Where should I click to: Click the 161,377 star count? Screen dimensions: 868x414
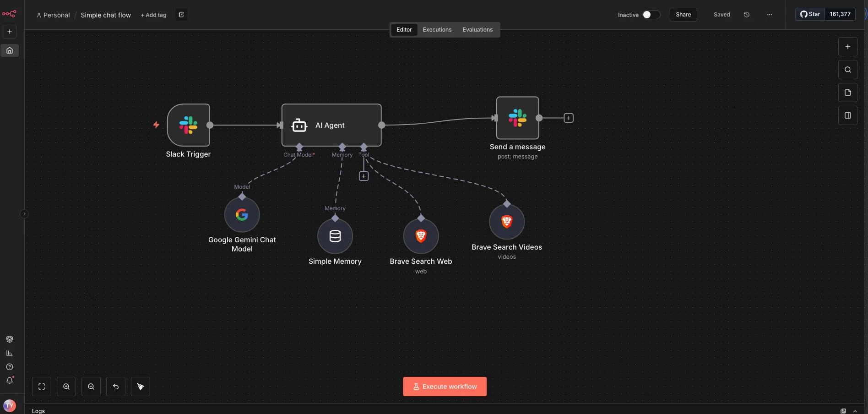point(840,14)
